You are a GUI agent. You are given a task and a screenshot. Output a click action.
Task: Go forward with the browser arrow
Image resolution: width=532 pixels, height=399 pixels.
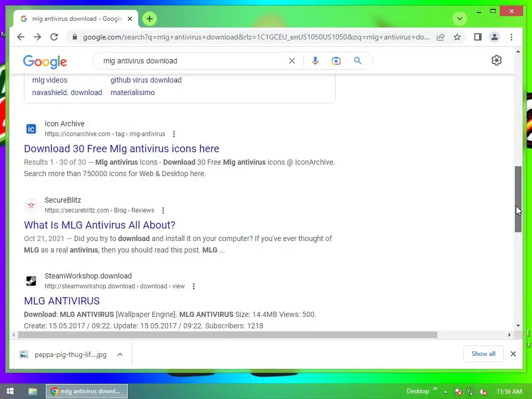pos(37,37)
